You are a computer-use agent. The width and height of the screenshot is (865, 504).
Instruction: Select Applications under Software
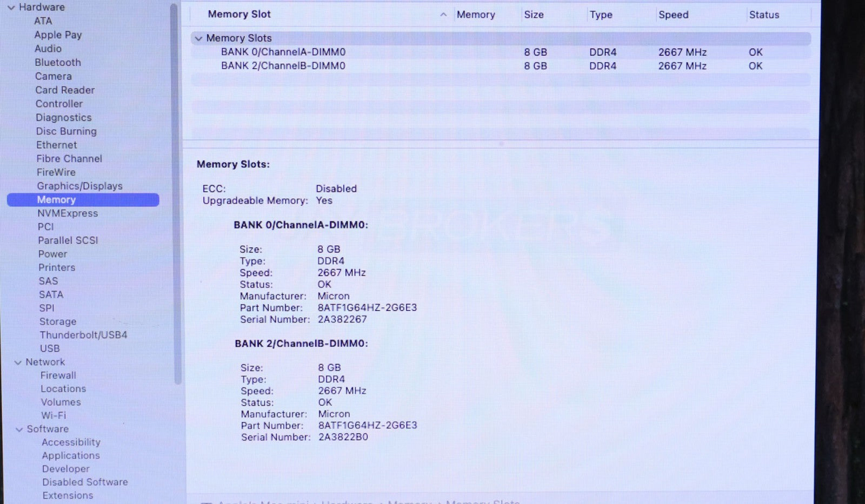71,455
